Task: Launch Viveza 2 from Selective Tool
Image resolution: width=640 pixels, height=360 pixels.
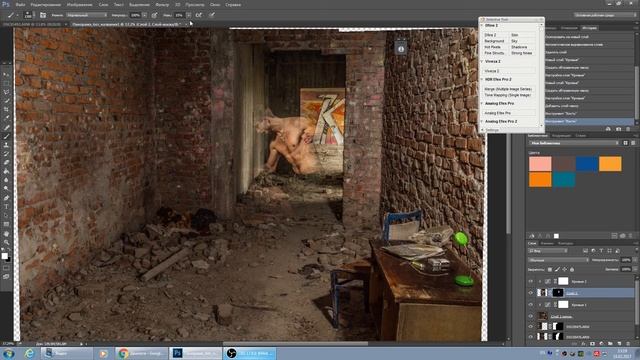Action: pyautogui.click(x=509, y=71)
